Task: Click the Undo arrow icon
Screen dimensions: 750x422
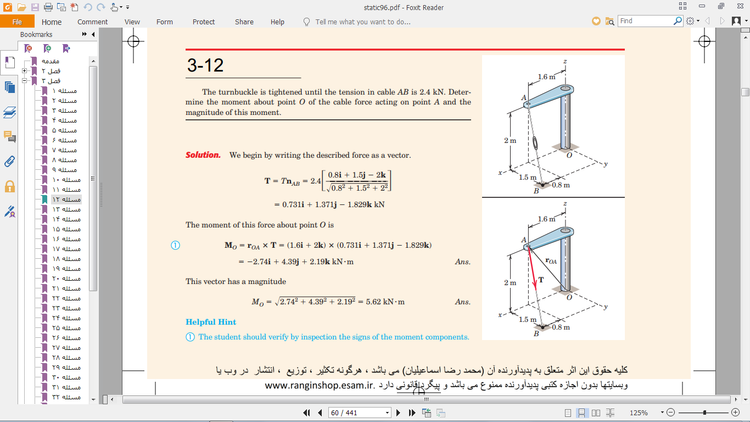Action: point(89,7)
